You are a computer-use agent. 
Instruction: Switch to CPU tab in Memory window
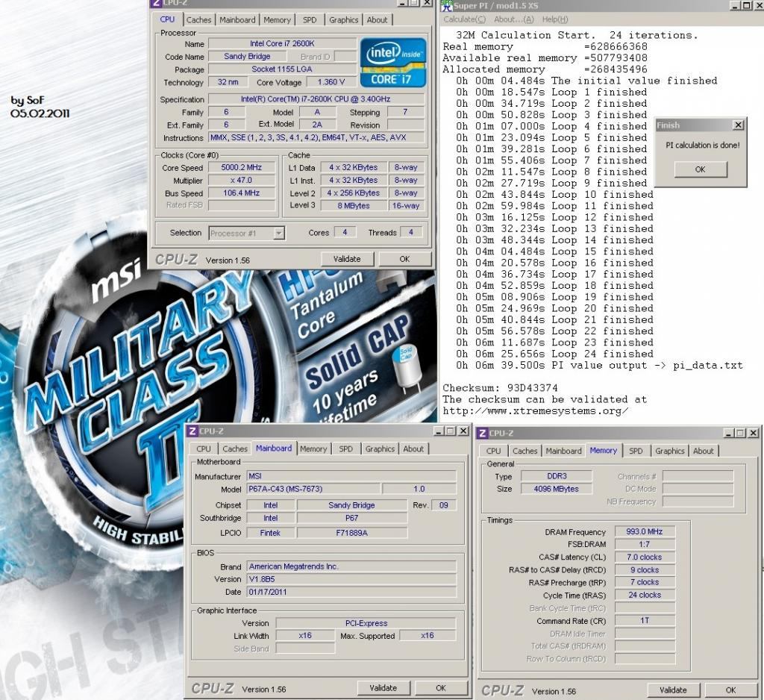(x=494, y=451)
